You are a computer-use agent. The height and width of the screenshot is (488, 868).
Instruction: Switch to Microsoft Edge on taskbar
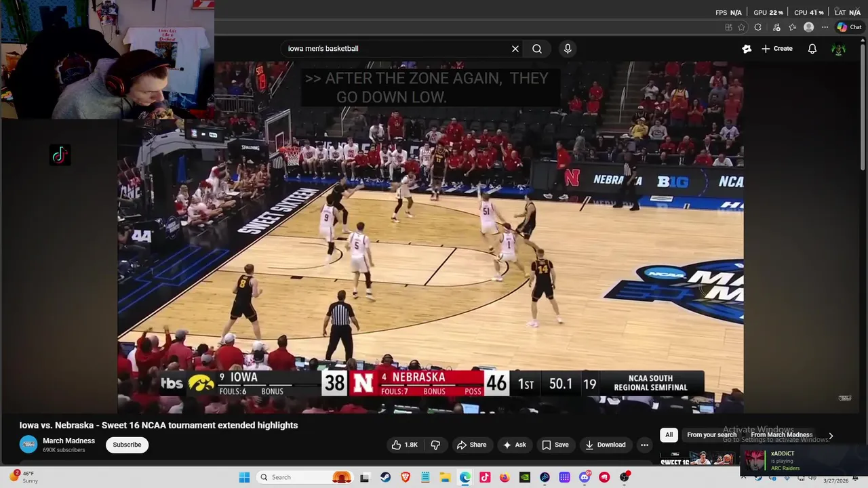click(x=465, y=477)
